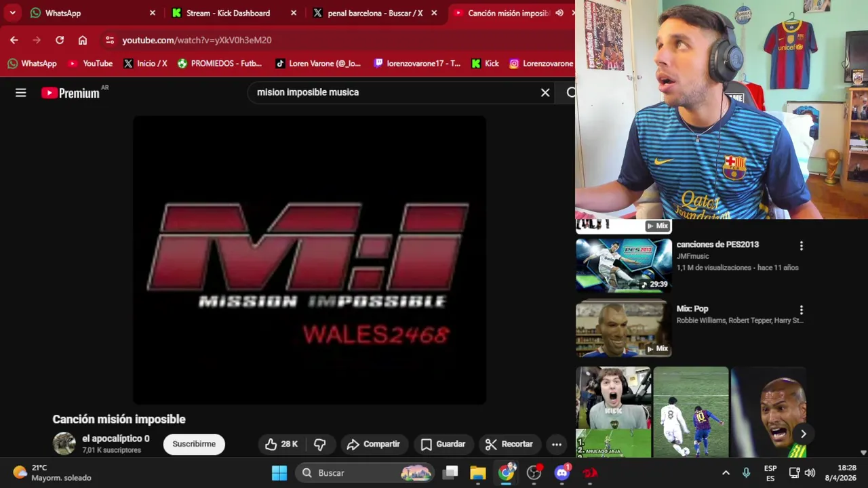Show hidden system tray icons

click(x=726, y=473)
